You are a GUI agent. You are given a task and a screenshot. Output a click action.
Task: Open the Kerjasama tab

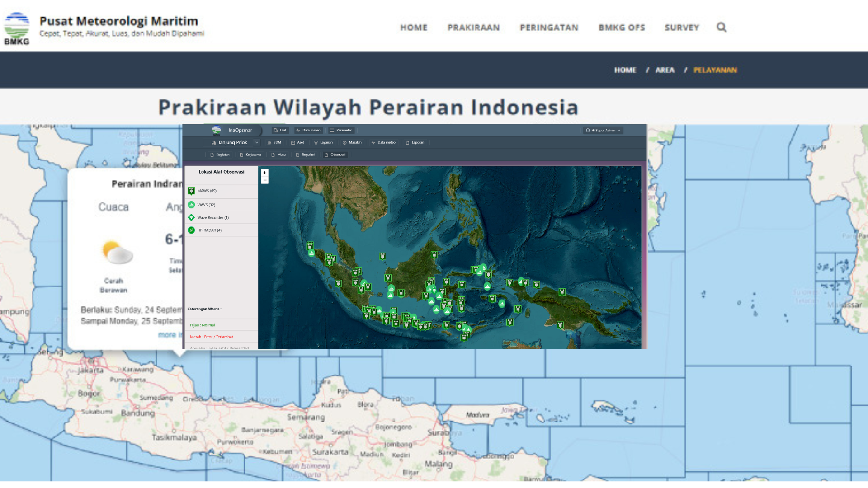(250, 155)
